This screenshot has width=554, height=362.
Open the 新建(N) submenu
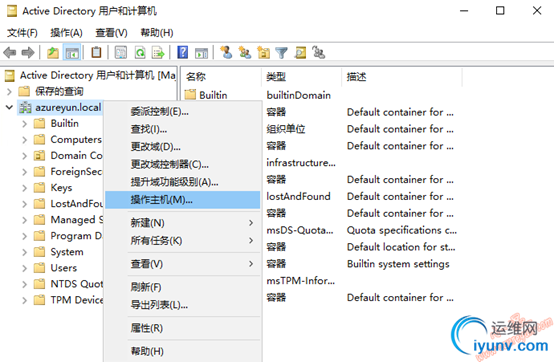click(183, 223)
